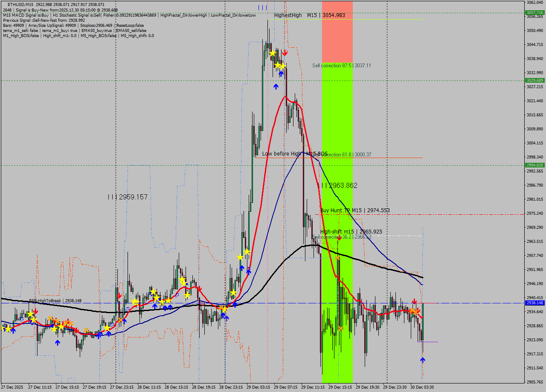Click the blue up arrow below the 30 Dec 03:30 candle
546x392 pixels.
pos(422,360)
